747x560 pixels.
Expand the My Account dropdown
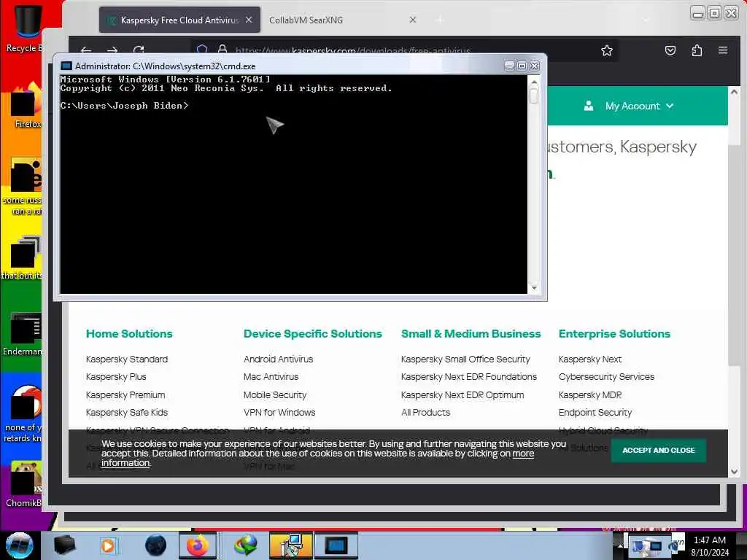pos(670,106)
